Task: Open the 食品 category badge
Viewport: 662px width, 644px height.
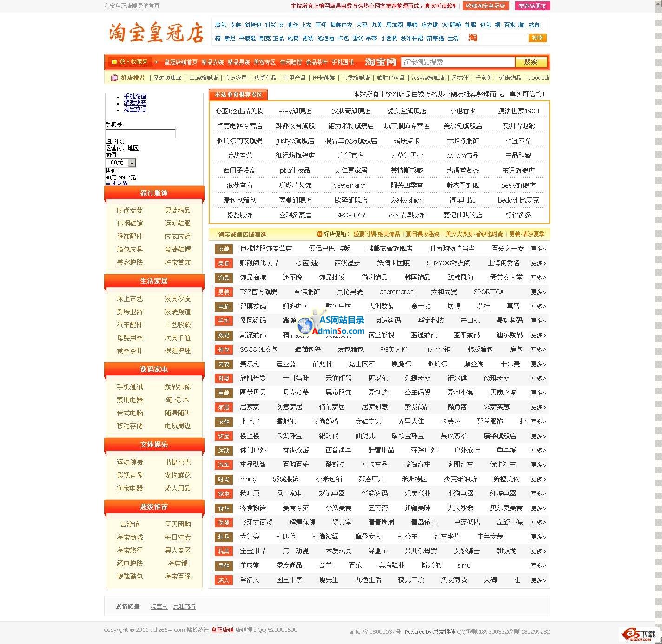Action: (x=224, y=508)
